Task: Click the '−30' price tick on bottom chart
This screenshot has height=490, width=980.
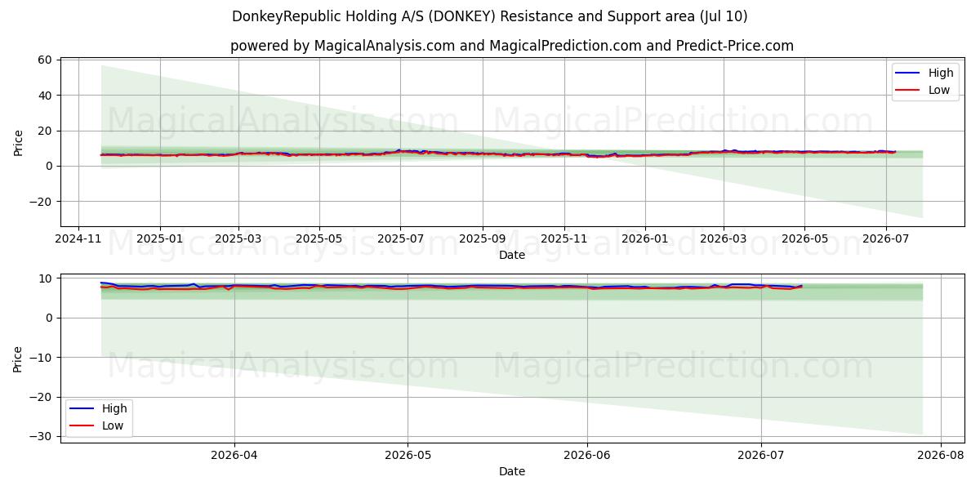Action: pyautogui.click(x=42, y=436)
